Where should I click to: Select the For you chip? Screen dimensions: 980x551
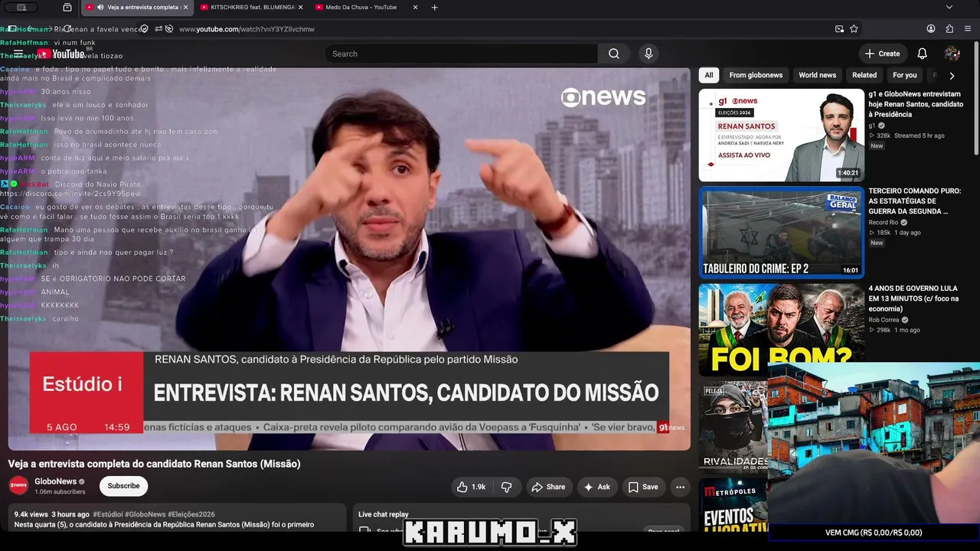(x=904, y=75)
